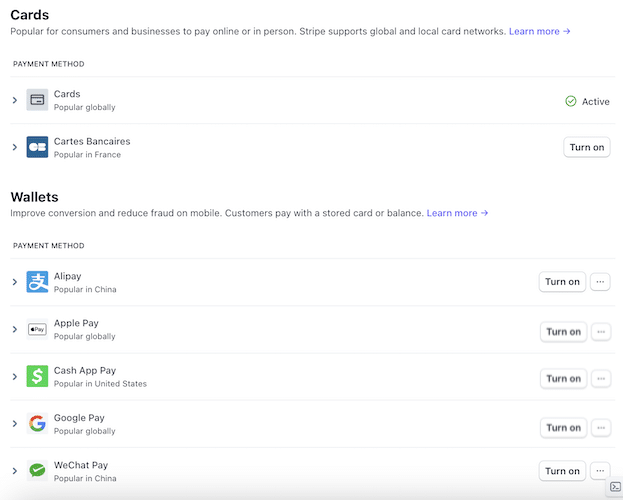The height and width of the screenshot is (500, 623).
Task: Click the Google Pay logo icon
Action: 37,423
